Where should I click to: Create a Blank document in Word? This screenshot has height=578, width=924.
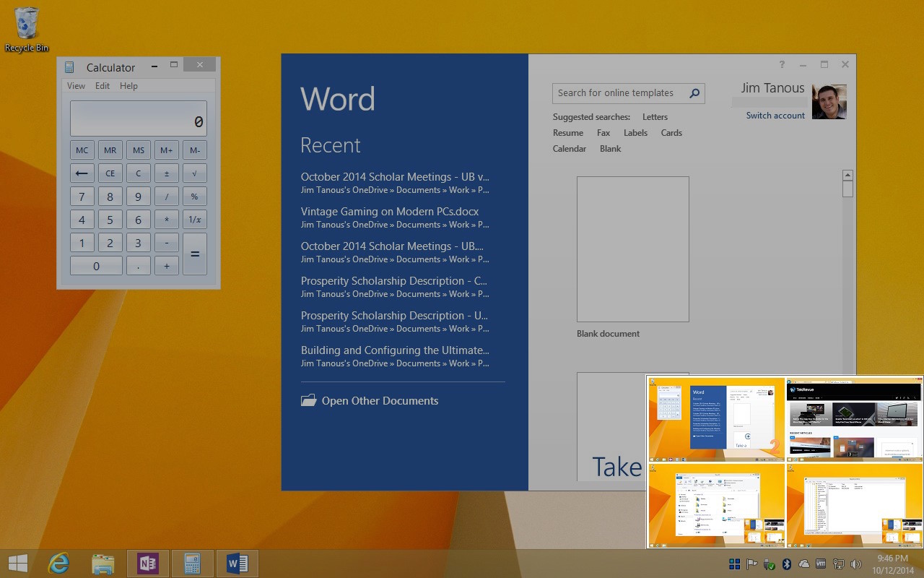coord(632,249)
